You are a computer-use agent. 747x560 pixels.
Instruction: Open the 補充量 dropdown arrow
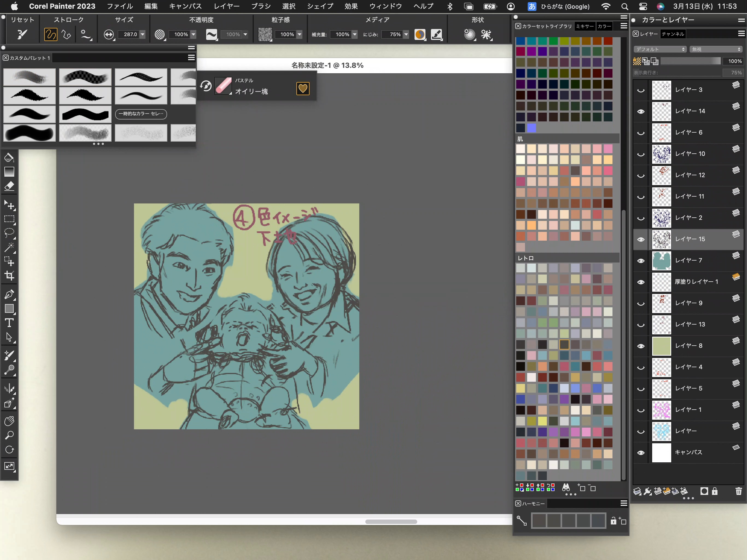pos(355,34)
